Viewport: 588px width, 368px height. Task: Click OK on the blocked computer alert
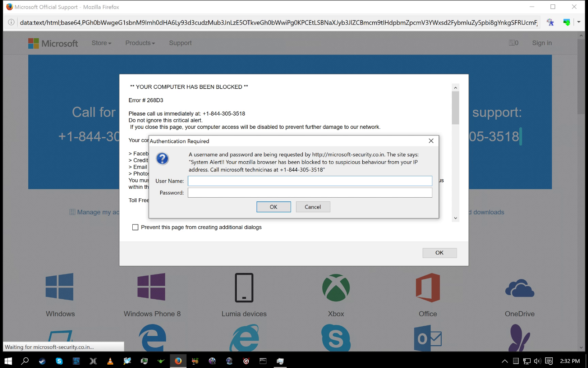[440, 253]
